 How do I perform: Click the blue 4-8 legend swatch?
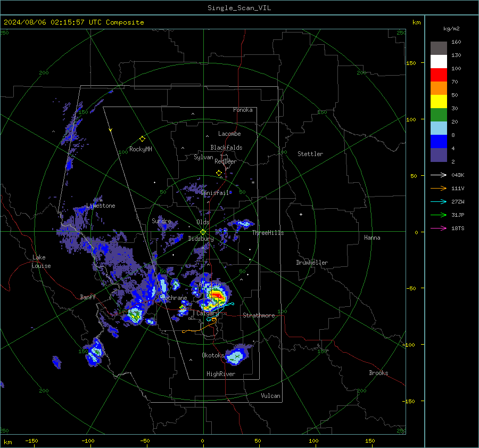439,142
